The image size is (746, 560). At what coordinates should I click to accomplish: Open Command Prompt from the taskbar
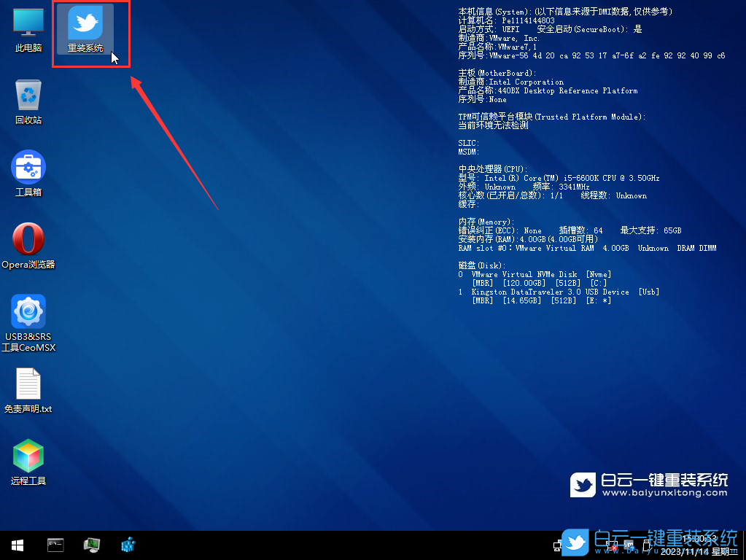(55, 545)
